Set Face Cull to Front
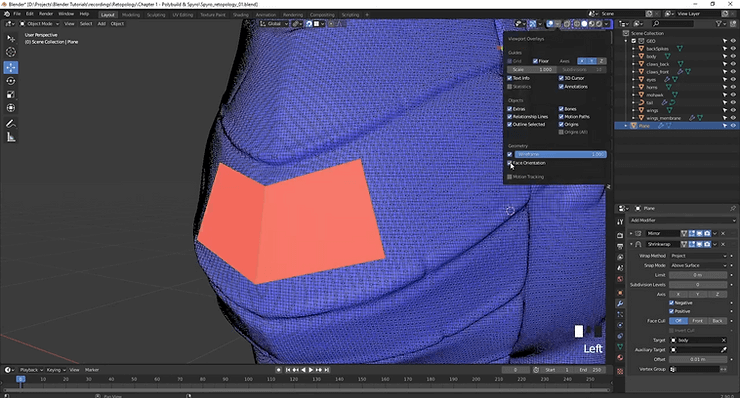740x398 pixels. coord(698,321)
